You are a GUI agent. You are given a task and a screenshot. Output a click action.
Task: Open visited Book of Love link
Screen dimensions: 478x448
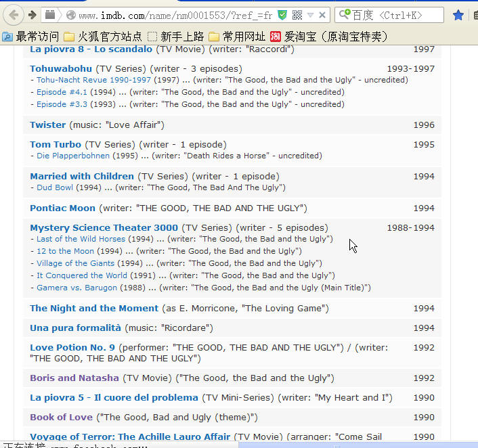pos(61,418)
